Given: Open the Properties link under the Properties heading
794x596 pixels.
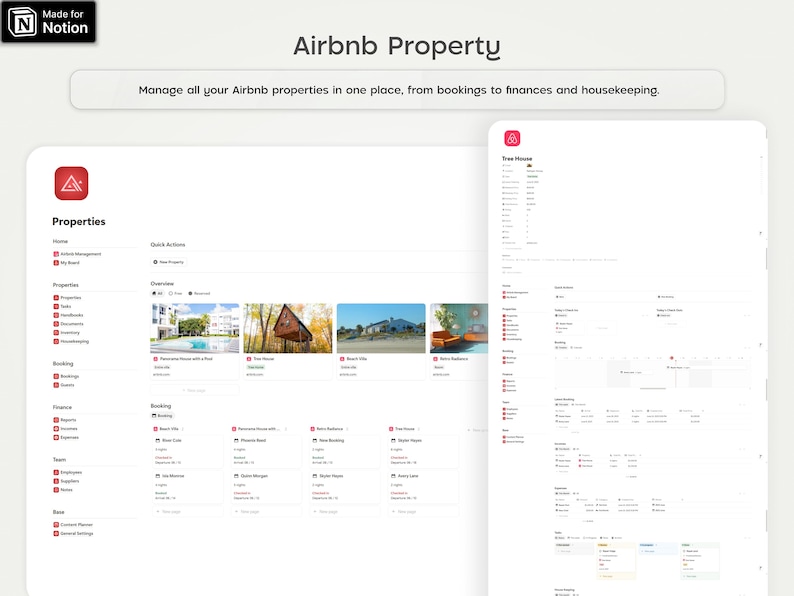Looking at the screenshot, I should click(x=70, y=298).
